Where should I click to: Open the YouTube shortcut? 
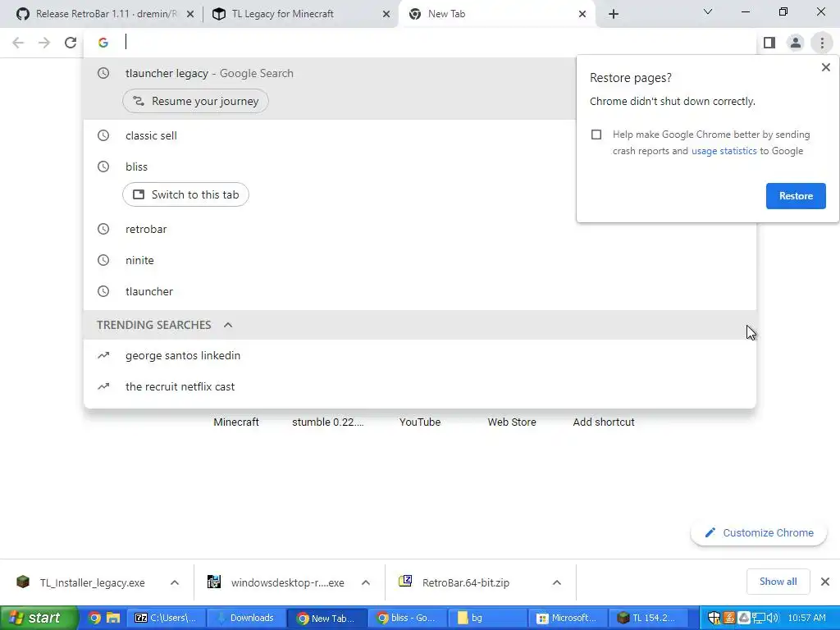(x=420, y=422)
